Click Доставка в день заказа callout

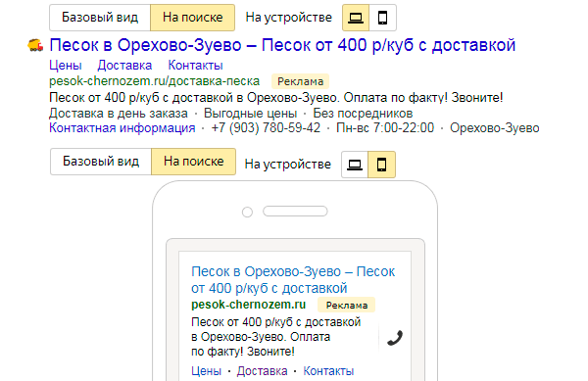(119, 114)
